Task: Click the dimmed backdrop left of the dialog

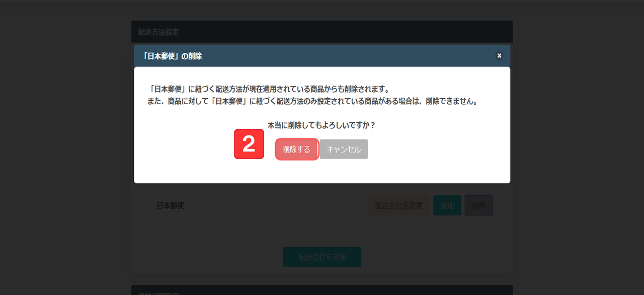Action: [65, 151]
